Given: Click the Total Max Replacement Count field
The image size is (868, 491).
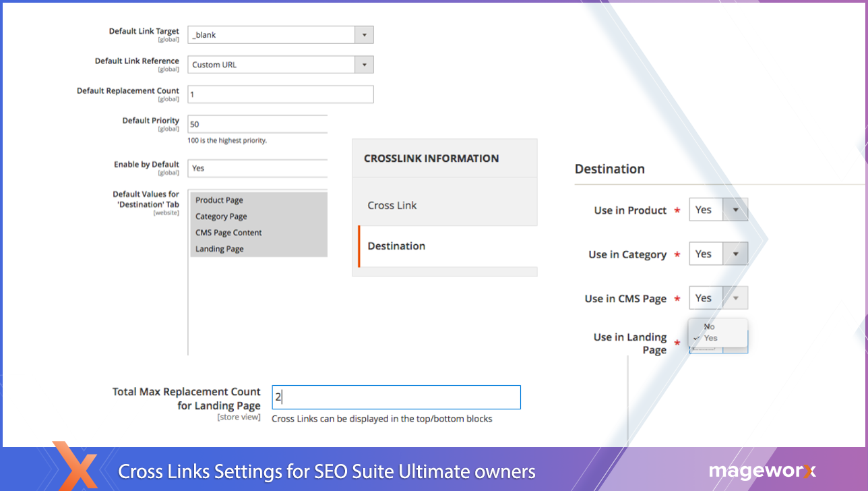Looking at the screenshot, I should tap(396, 397).
